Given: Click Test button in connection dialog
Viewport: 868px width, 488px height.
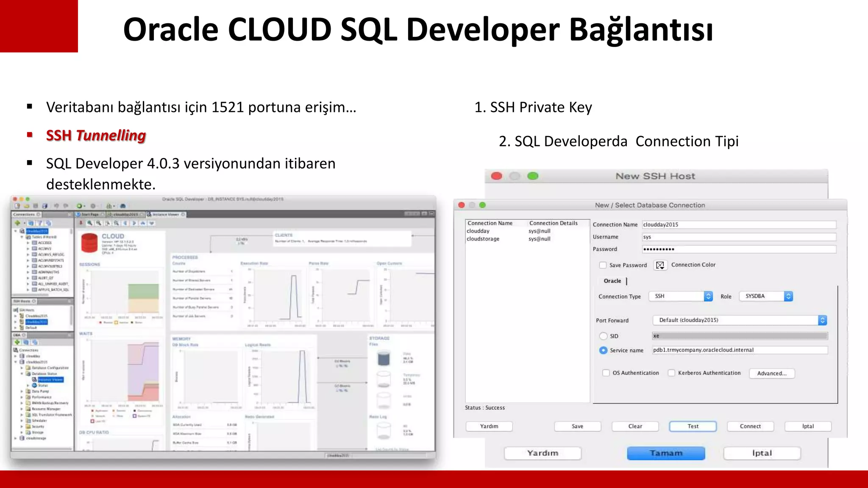Looking at the screenshot, I should pyautogui.click(x=693, y=426).
